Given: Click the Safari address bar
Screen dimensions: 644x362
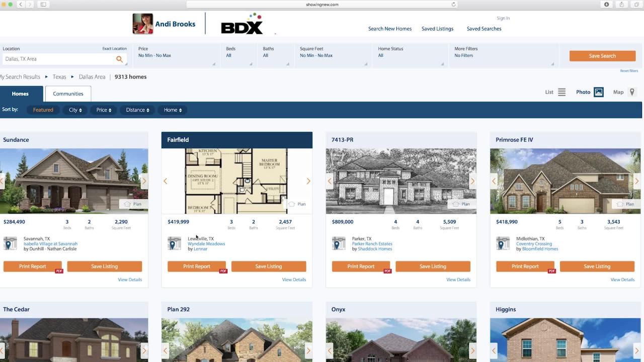Looking at the screenshot, I should click(x=322, y=5).
